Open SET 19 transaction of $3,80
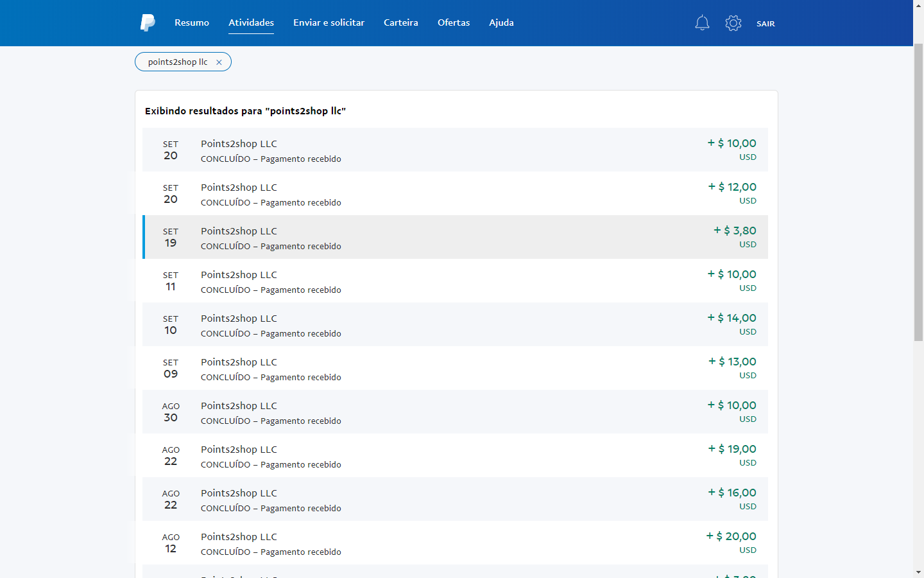Image resolution: width=924 pixels, height=578 pixels. point(455,237)
